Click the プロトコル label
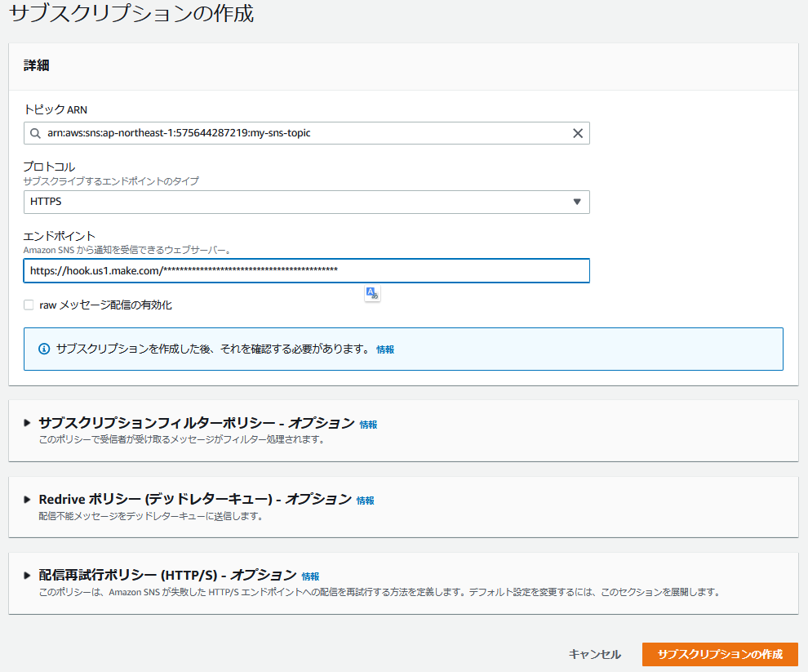This screenshot has width=808, height=672. pyautogui.click(x=49, y=167)
